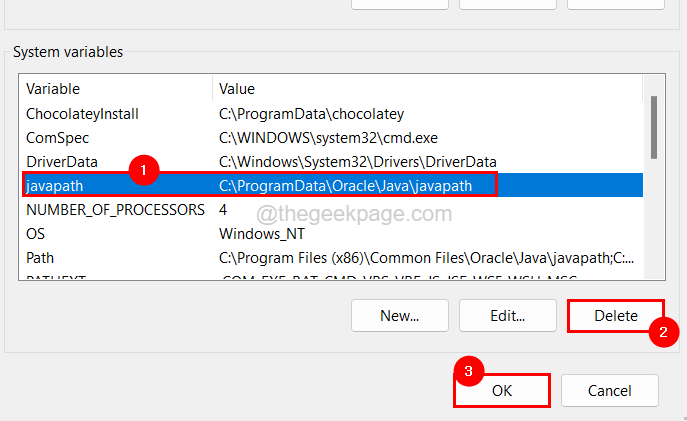
Task: Confirm changes with the OK button
Action: 501,390
